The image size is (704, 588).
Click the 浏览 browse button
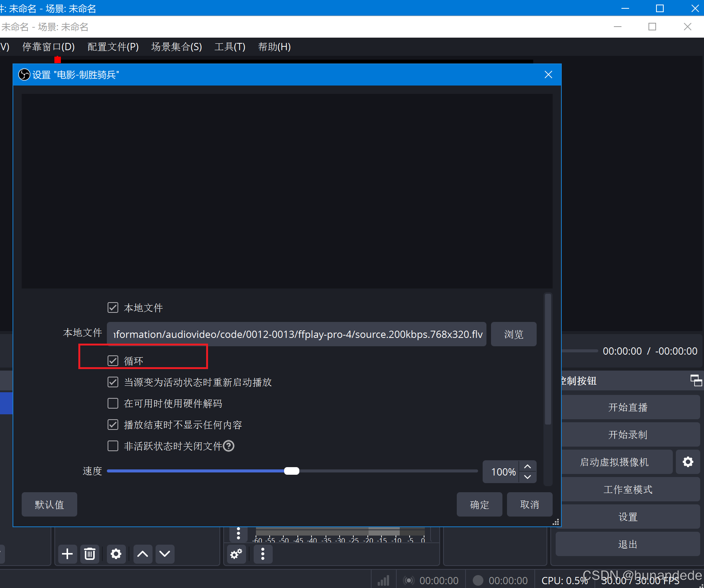pyautogui.click(x=514, y=334)
